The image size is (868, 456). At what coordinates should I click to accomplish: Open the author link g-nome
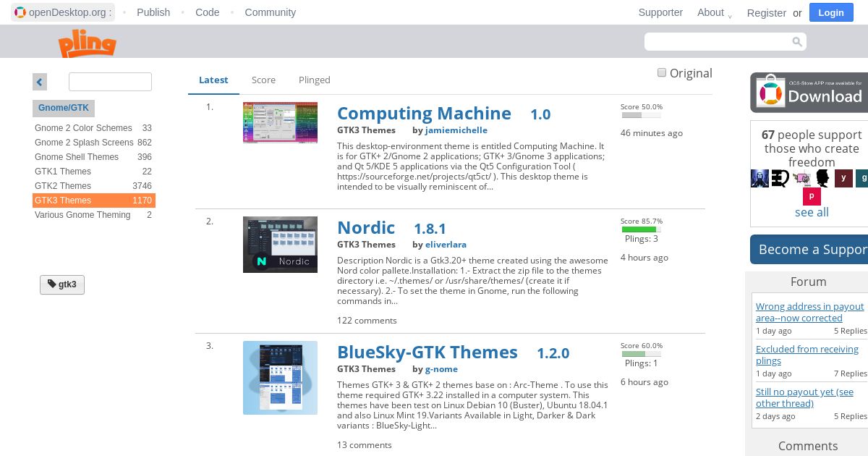coord(441,369)
